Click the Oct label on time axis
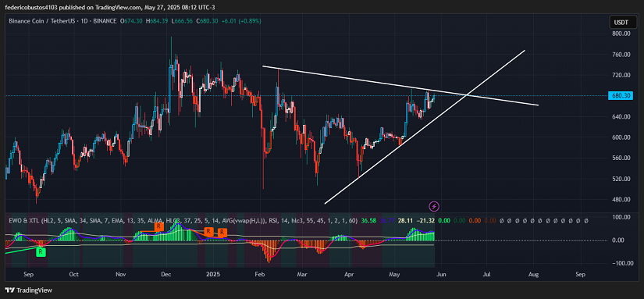 (x=73, y=274)
